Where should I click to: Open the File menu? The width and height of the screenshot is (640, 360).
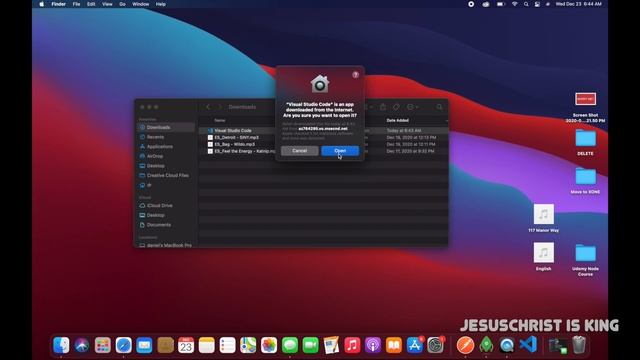tap(76, 4)
